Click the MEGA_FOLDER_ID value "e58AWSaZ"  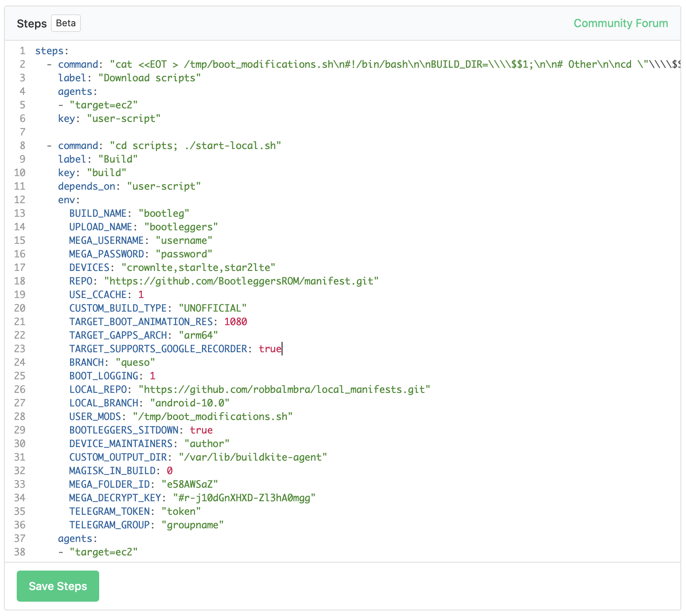tap(190, 485)
